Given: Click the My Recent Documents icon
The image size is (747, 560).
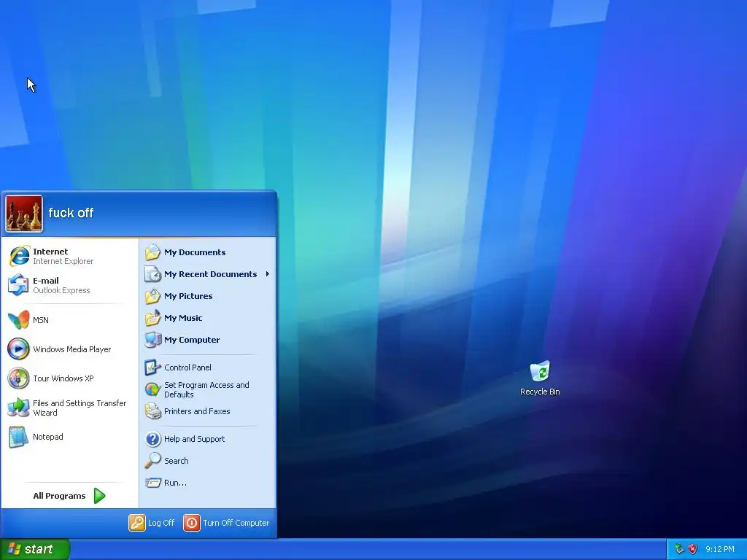Looking at the screenshot, I should 153,274.
